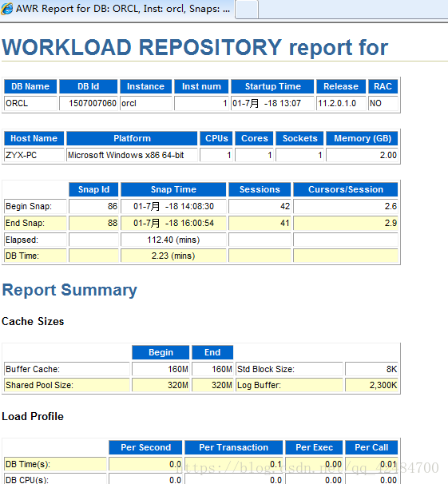Select the RAC value NO

[x=383, y=103]
